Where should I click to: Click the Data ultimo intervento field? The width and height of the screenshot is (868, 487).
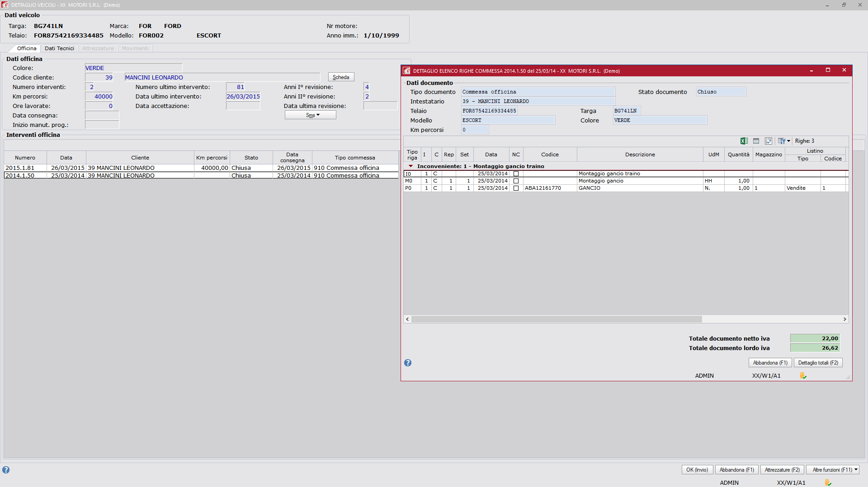pyautogui.click(x=243, y=96)
